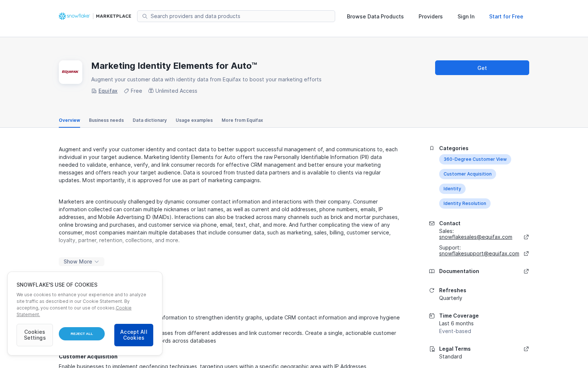Open external link icon for sales email
This screenshot has height=368, width=588.
[x=526, y=237]
